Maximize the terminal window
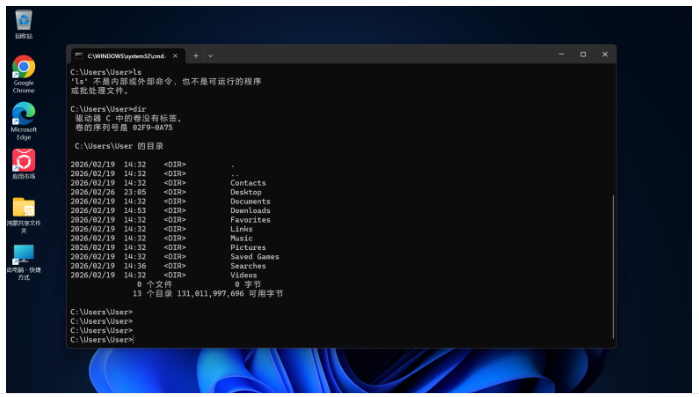This screenshot has width=699, height=397. tap(583, 54)
